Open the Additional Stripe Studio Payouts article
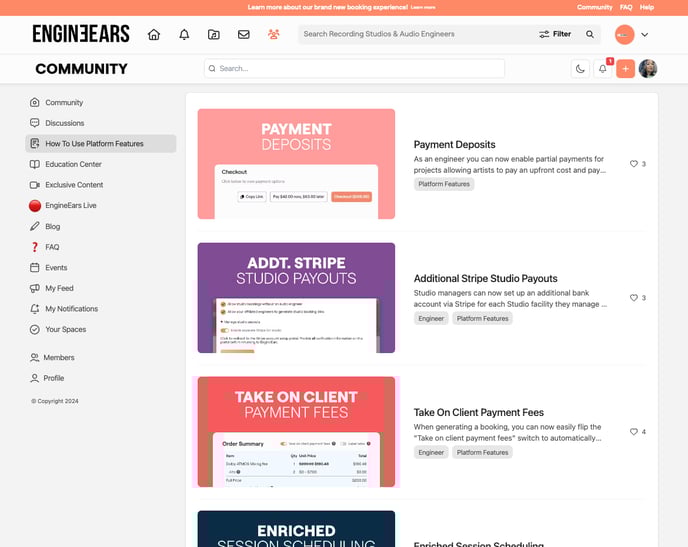The width and height of the screenshot is (688, 547). [485, 278]
